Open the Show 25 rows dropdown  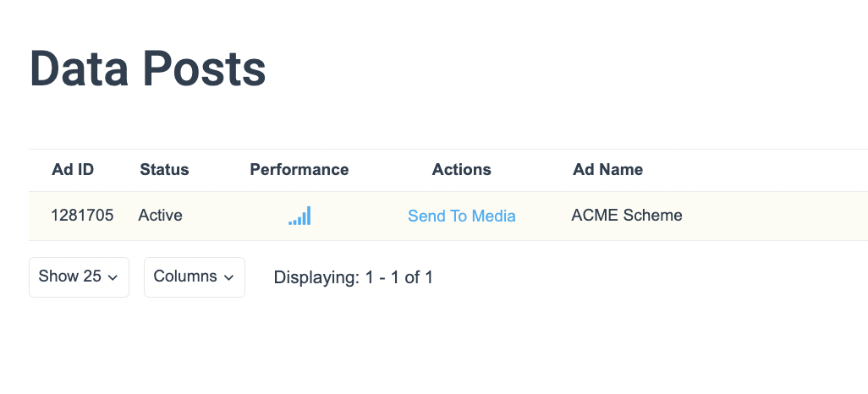pyautogui.click(x=80, y=276)
